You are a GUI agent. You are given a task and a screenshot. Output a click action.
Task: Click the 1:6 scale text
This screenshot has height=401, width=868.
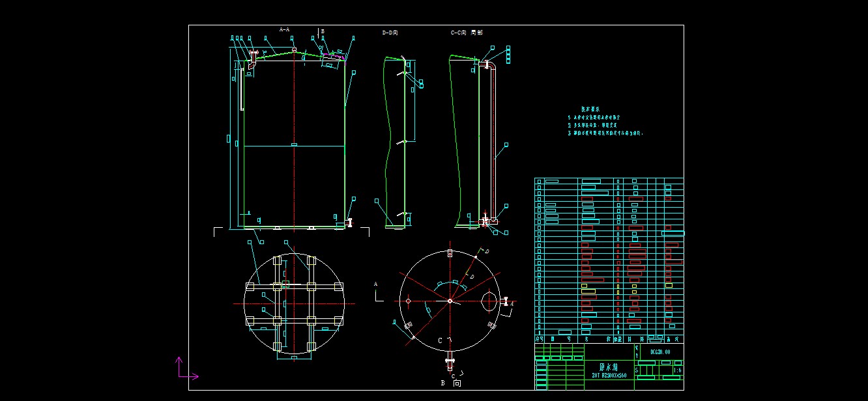point(677,370)
